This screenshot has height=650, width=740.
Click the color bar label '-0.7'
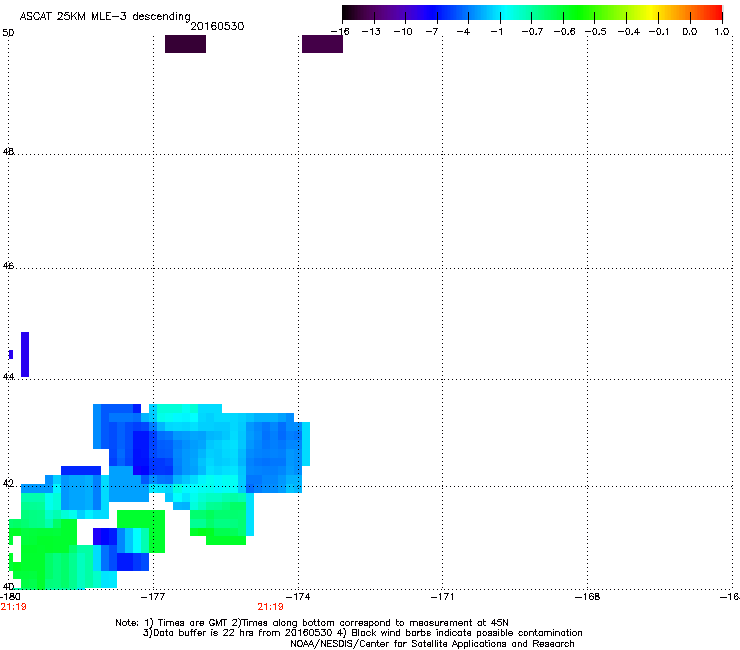click(532, 32)
